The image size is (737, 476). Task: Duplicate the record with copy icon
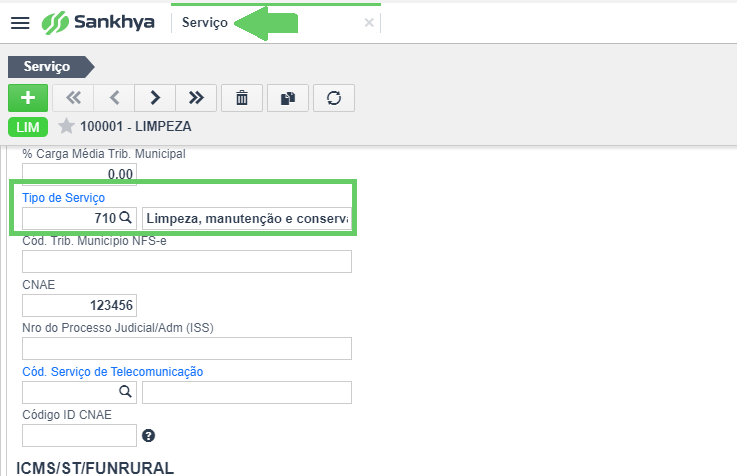(288, 98)
